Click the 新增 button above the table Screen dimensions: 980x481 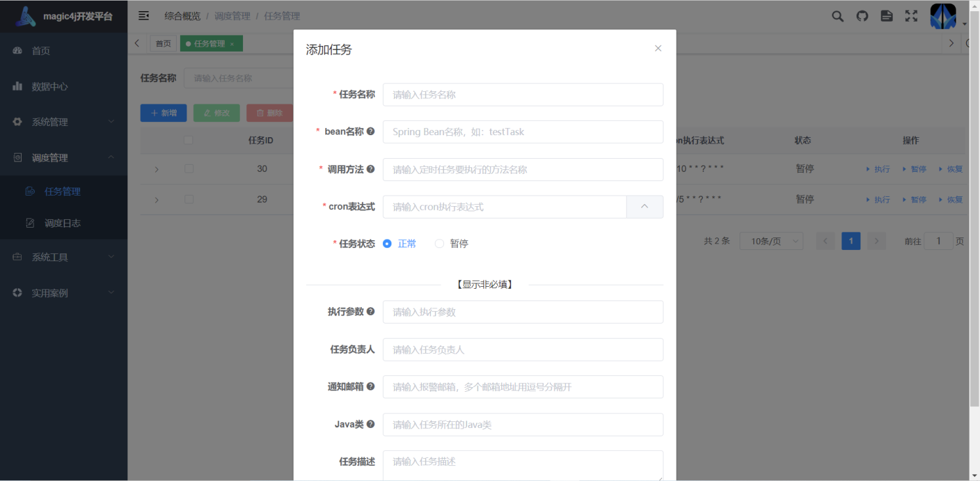point(163,113)
